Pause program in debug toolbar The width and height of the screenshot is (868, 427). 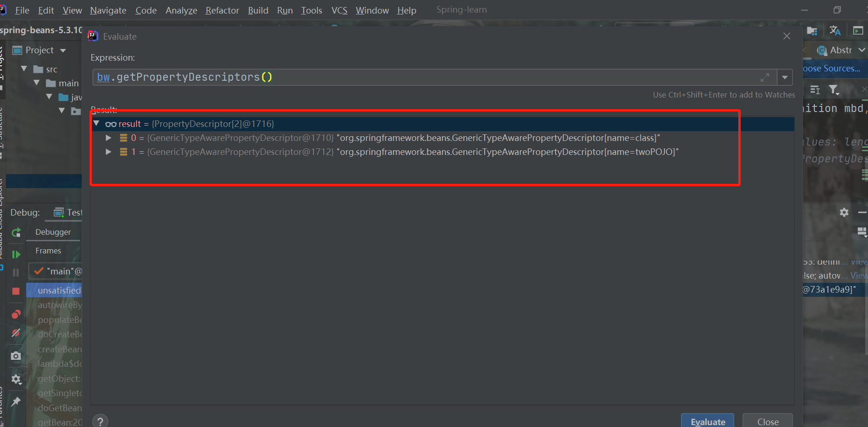(16, 273)
